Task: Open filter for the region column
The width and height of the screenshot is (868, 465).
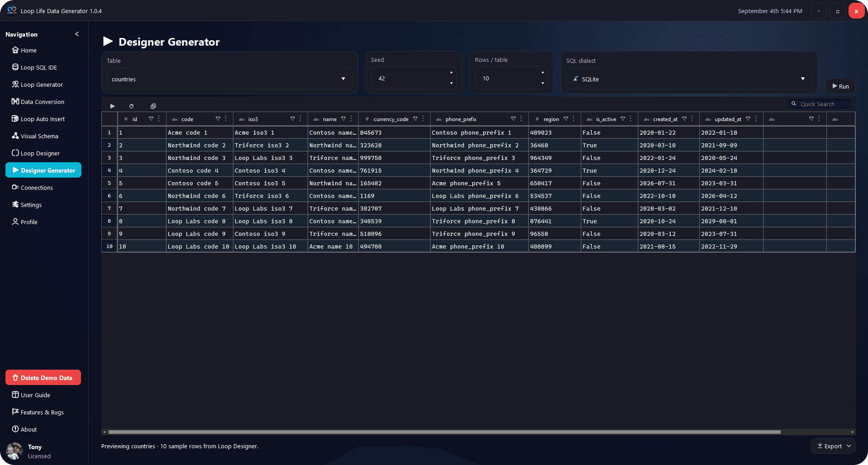Action: (566, 119)
